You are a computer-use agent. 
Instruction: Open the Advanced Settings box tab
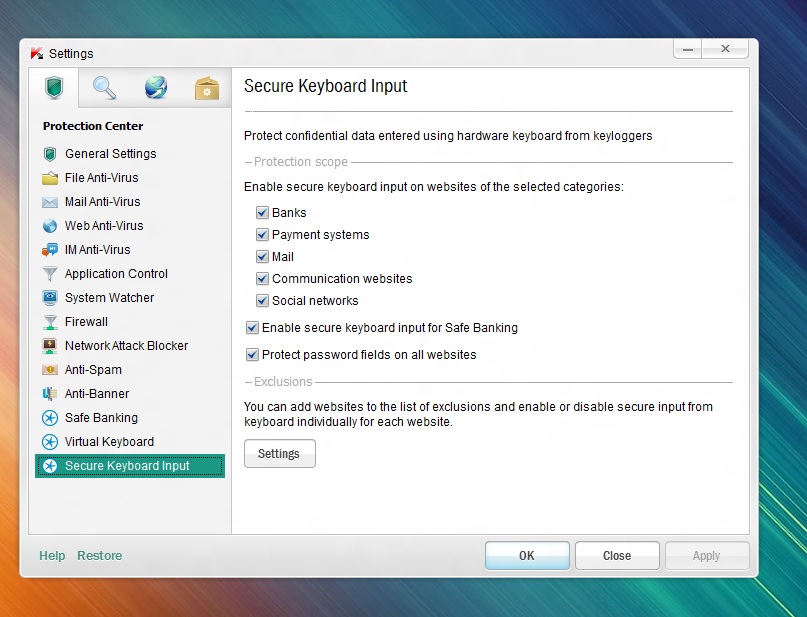[207, 88]
